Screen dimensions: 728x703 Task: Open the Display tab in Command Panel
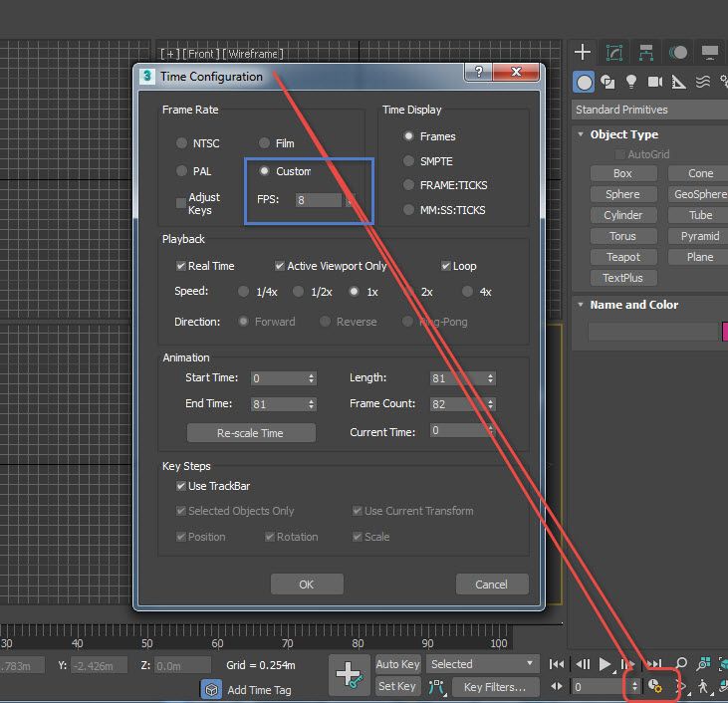point(710,53)
